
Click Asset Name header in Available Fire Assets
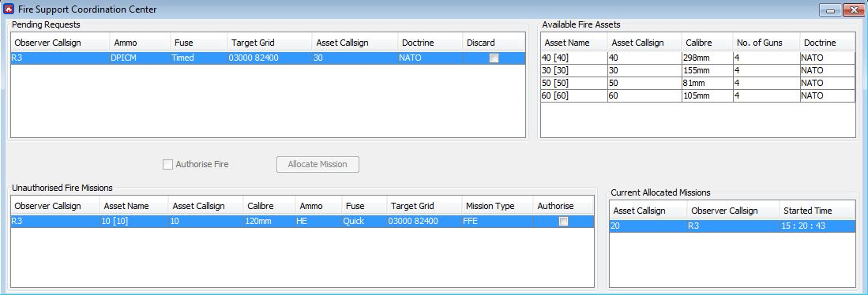[573, 43]
